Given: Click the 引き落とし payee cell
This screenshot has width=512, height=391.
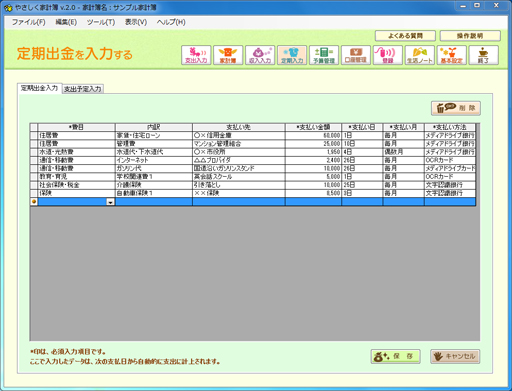Looking at the screenshot, I should [239, 185].
